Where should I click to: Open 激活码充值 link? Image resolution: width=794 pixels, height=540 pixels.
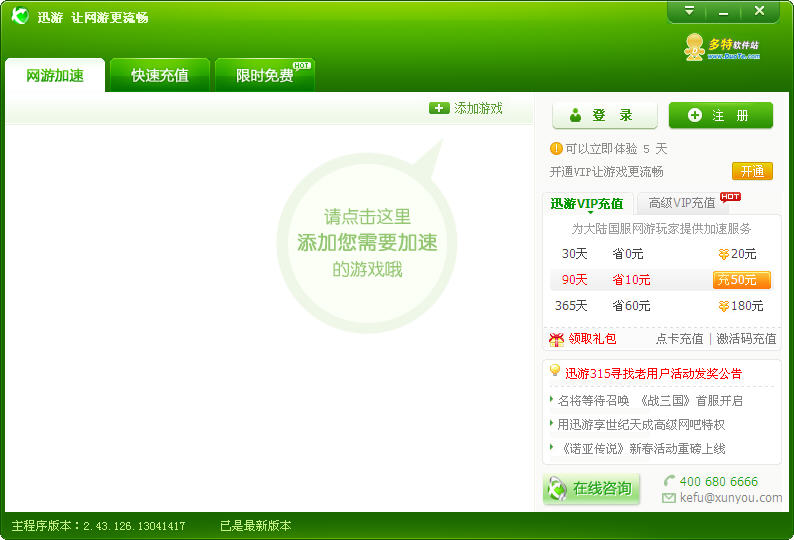(x=746, y=338)
